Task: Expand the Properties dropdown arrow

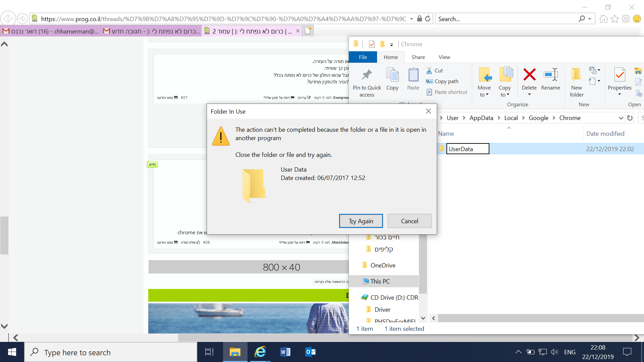Action: click(x=620, y=95)
